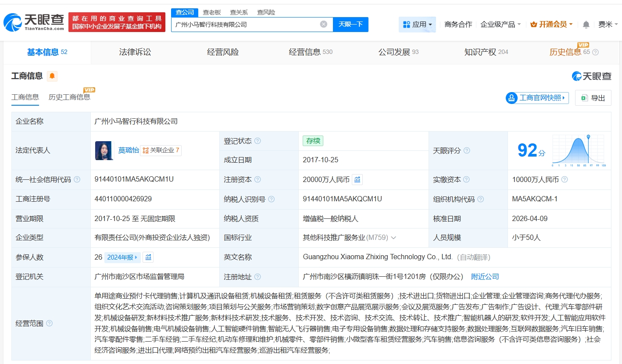Click the orange alert bell beside 工商信息
Image resolution: width=622 pixels, height=364 pixels.
coord(52,76)
